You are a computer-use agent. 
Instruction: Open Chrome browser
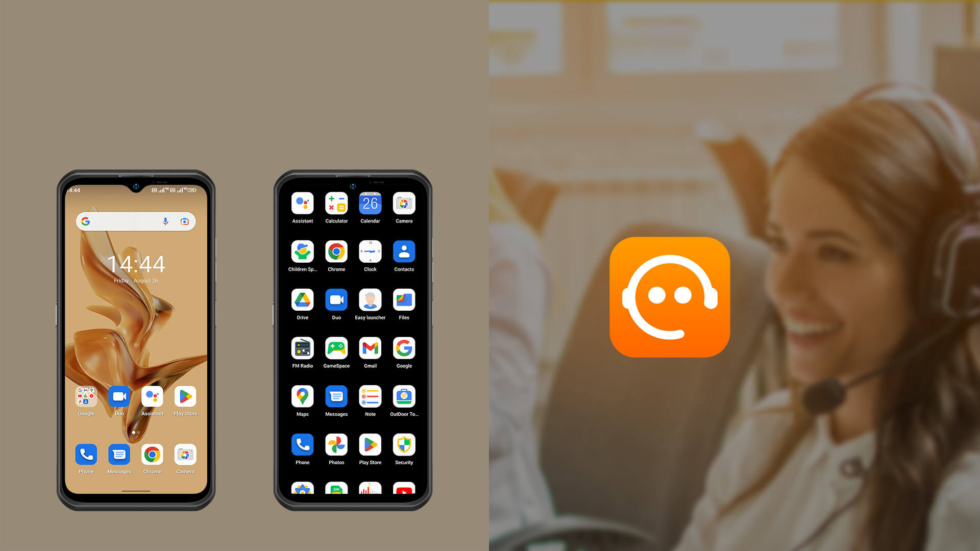coord(151,455)
